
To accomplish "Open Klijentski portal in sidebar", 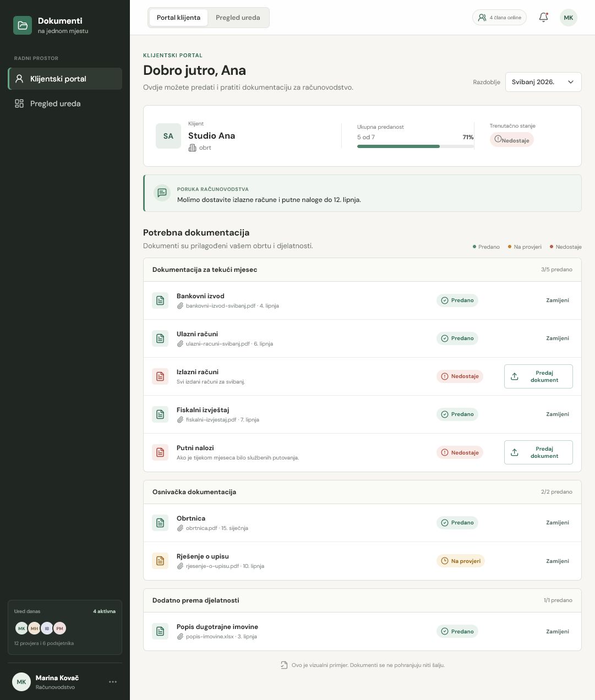I will coord(65,79).
